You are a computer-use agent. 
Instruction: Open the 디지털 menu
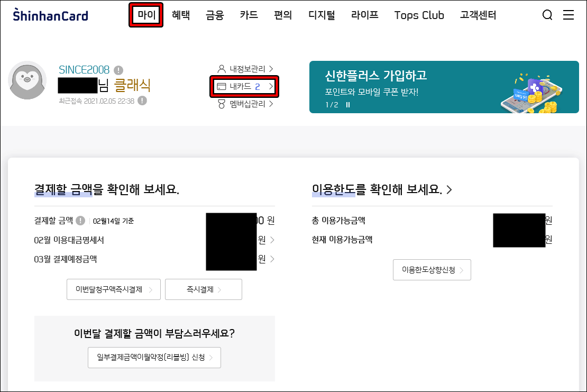pyautogui.click(x=322, y=15)
